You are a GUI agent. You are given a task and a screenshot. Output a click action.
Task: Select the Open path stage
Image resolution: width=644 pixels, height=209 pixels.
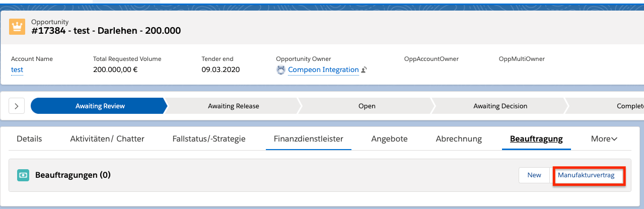(367, 106)
